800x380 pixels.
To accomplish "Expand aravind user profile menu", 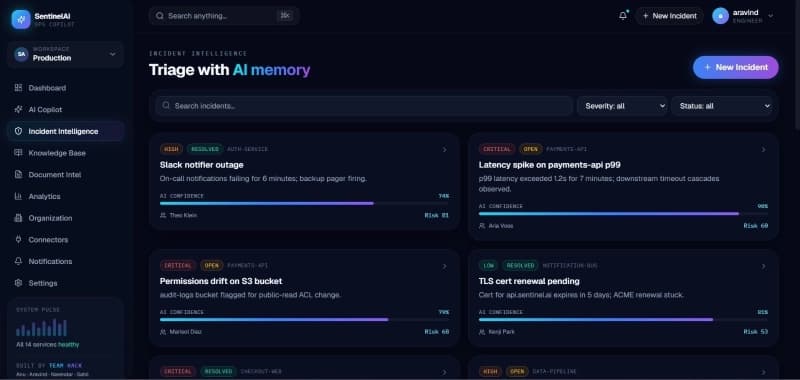I will [743, 16].
